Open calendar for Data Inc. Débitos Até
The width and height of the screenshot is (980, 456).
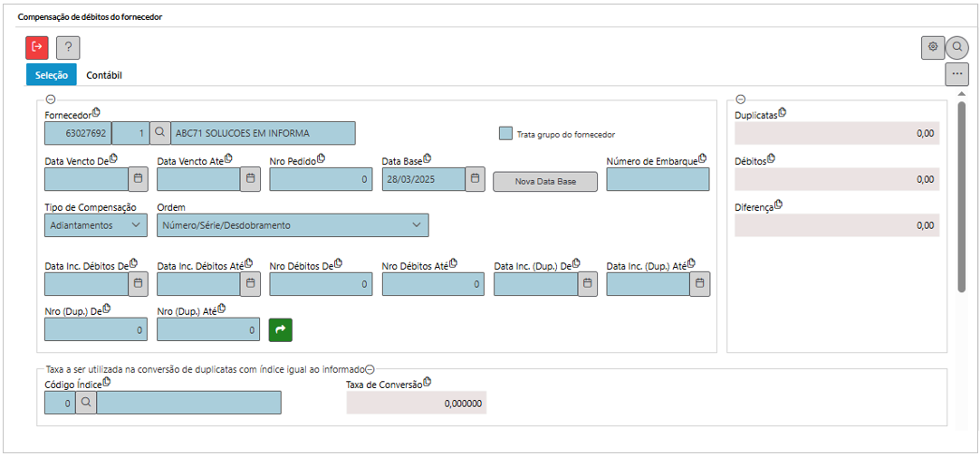[x=251, y=284]
